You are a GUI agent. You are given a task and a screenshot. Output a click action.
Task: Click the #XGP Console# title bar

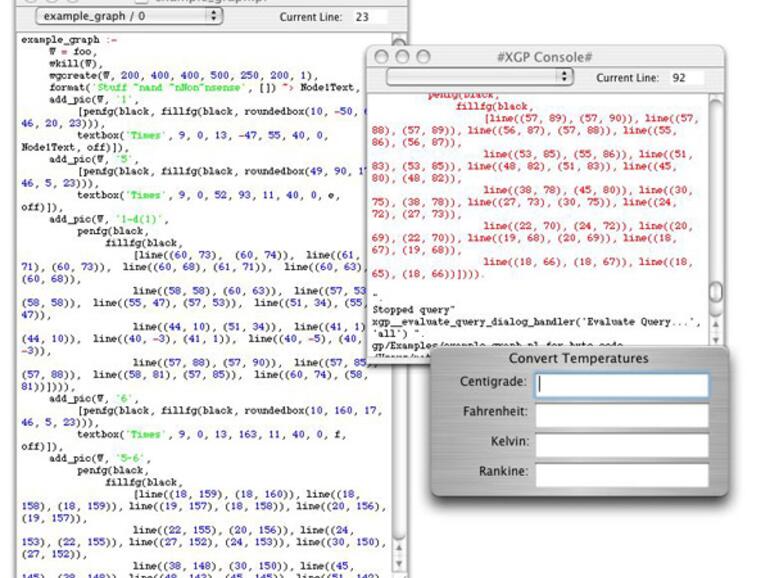click(545, 57)
